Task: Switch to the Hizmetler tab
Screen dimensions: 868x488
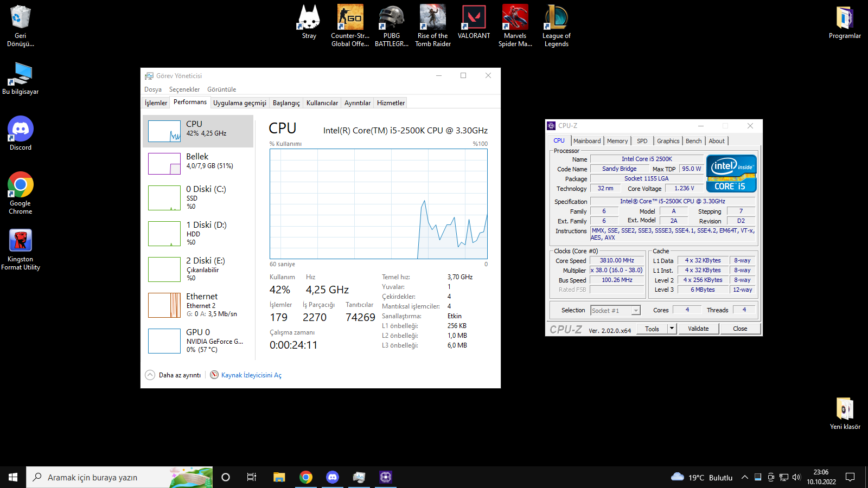Action: (391, 103)
